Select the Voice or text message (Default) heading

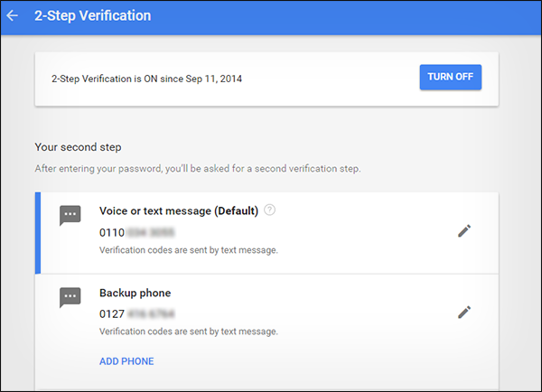[179, 210]
